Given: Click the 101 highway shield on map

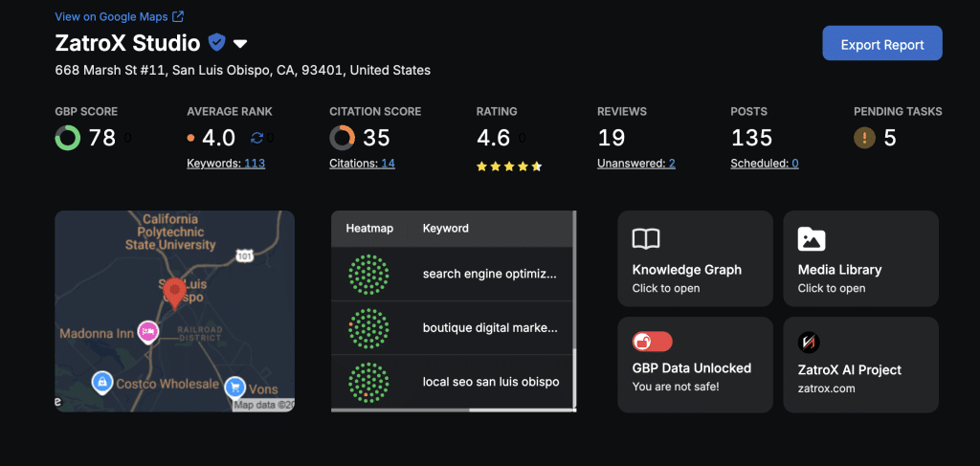Looking at the screenshot, I should point(243,255).
